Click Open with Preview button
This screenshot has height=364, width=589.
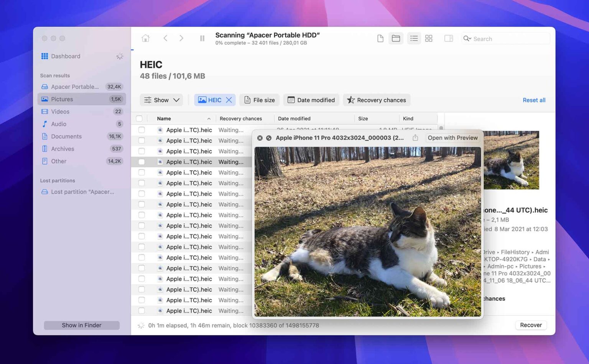pos(452,138)
